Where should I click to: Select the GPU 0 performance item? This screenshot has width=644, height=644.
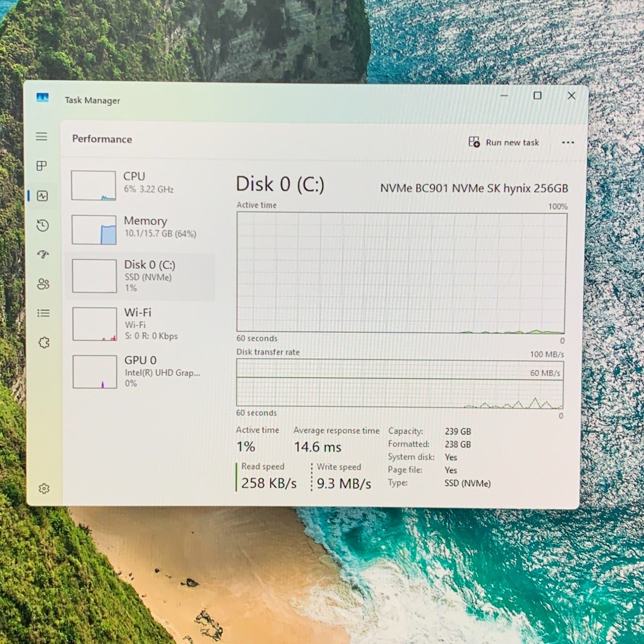[x=142, y=371]
